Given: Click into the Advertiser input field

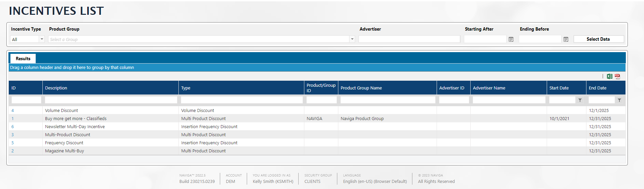Looking at the screenshot, I should coord(409,39).
